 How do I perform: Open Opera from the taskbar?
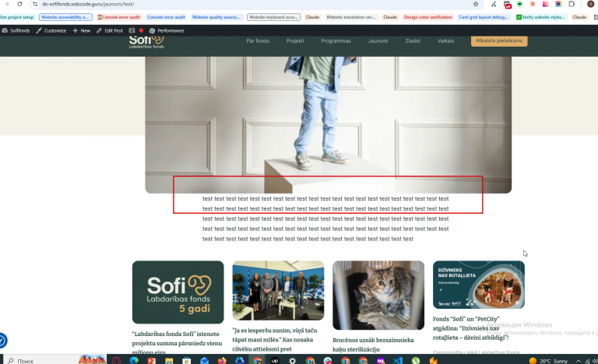tap(116, 360)
